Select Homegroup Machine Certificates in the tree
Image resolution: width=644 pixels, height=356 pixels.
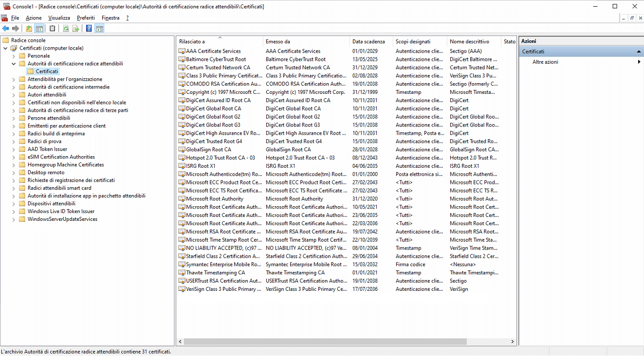66,165
